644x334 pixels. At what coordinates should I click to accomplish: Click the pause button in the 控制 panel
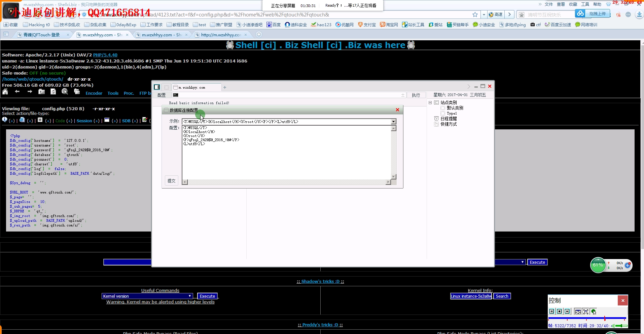click(552, 311)
